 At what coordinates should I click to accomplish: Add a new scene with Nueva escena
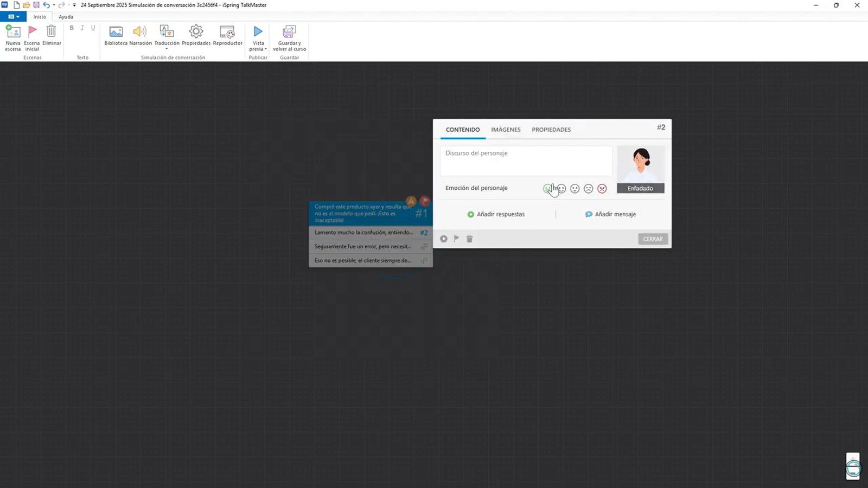(x=13, y=38)
